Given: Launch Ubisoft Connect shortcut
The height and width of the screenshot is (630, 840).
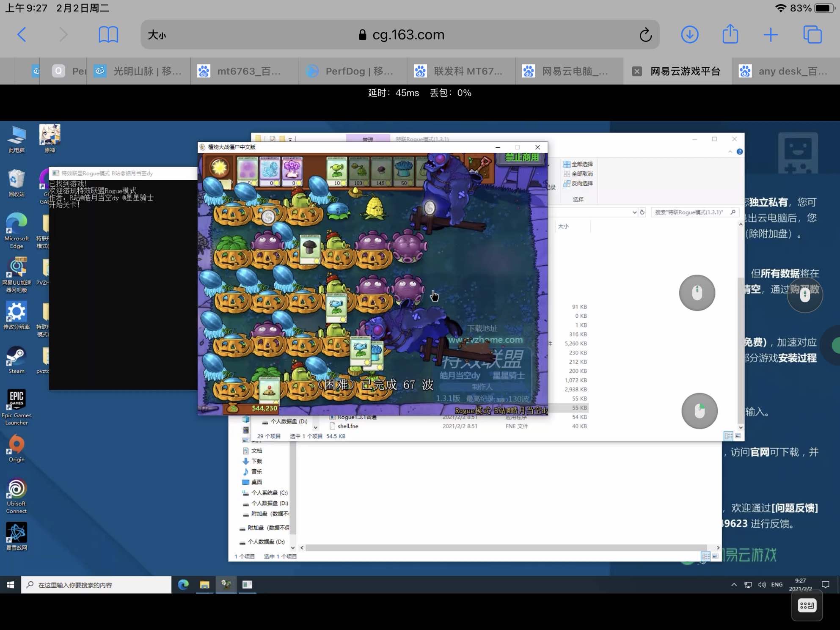Looking at the screenshot, I should [x=17, y=496].
